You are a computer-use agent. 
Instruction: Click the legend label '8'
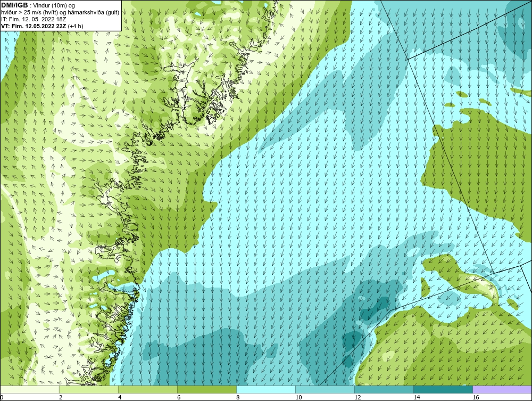pos(238,397)
